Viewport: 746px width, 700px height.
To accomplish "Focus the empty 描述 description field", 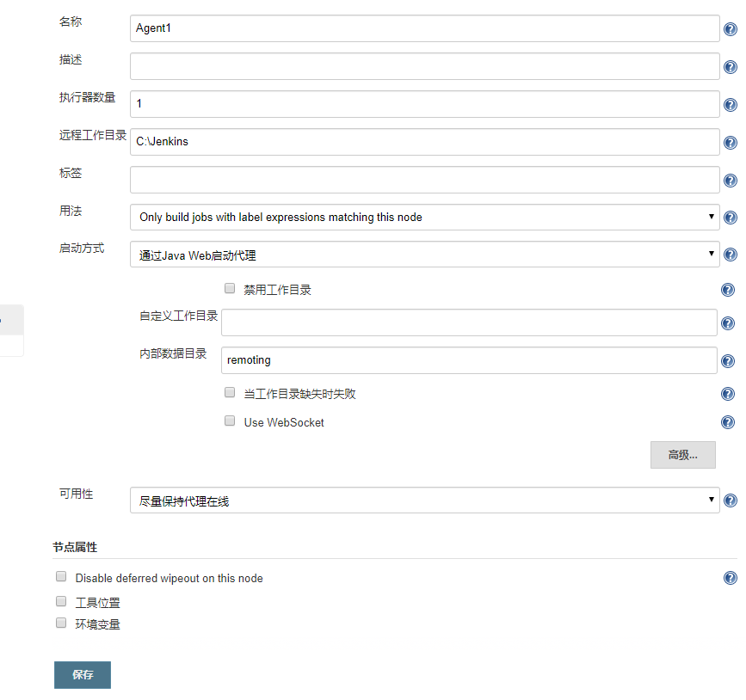I will pyautogui.click(x=424, y=66).
